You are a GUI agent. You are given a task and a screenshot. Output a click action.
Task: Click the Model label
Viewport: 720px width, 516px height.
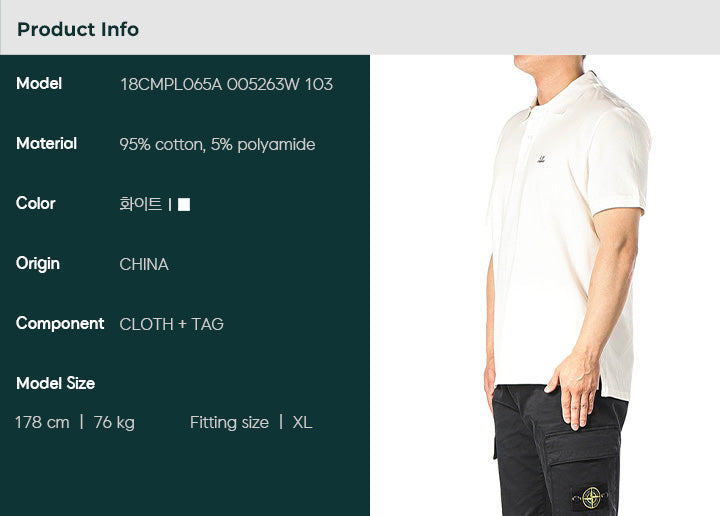(x=39, y=84)
